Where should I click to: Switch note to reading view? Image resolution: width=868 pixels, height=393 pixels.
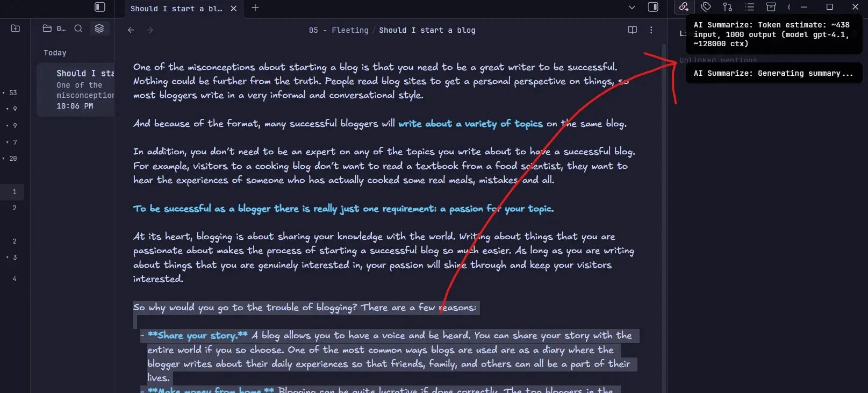coord(632,30)
